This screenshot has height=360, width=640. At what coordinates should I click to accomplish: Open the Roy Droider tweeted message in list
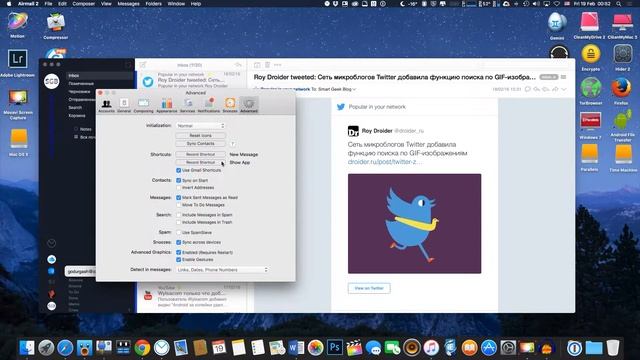[191, 80]
